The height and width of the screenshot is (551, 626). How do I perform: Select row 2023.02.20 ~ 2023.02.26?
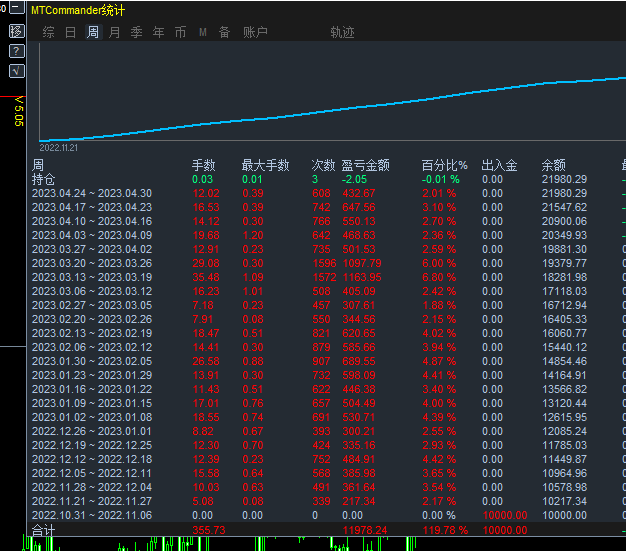click(x=326, y=319)
